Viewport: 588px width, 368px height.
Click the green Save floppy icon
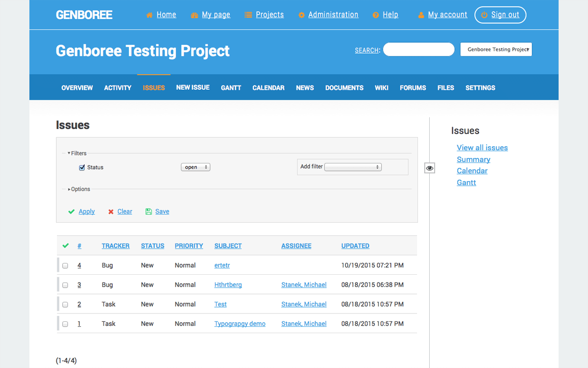(x=148, y=211)
